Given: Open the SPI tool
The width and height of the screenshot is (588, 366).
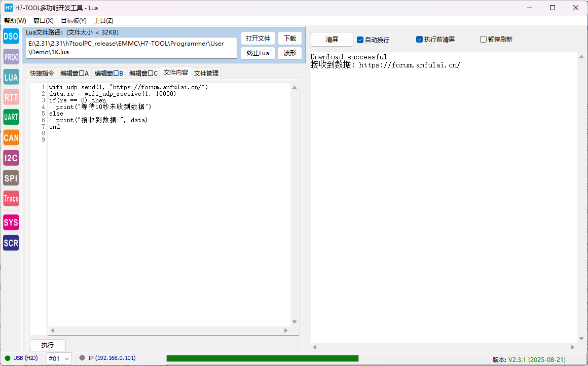Looking at the screenshot, I should [x=11, y=178].
